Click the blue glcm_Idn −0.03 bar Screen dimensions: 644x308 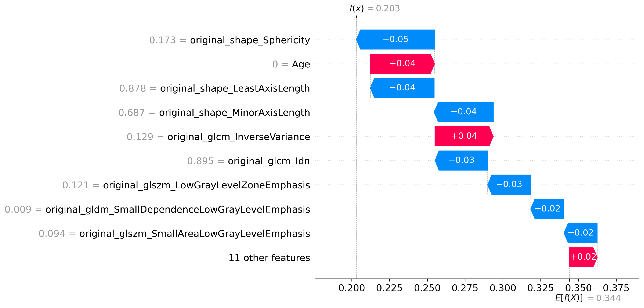point(462,160)
